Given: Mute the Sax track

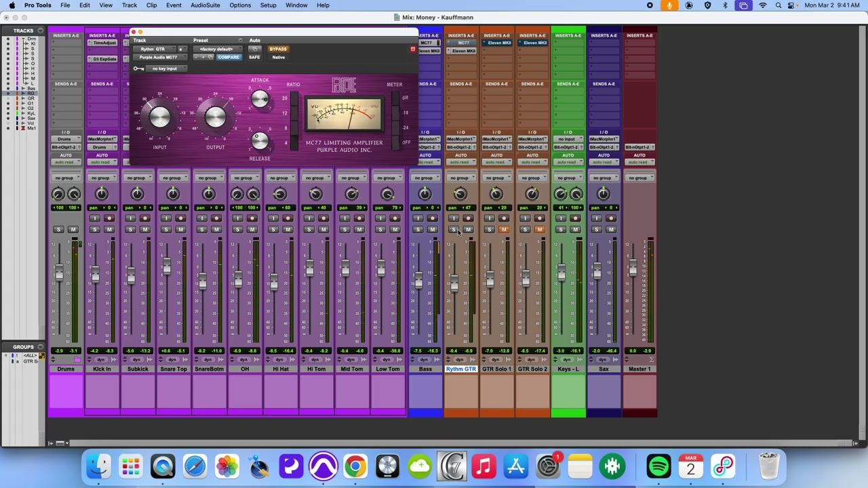Looking at the screenshot, I should (611, 229).
